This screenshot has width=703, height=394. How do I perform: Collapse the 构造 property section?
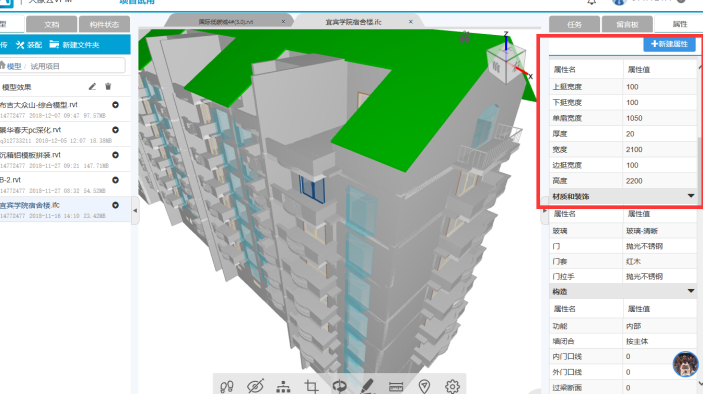(691, 291)
